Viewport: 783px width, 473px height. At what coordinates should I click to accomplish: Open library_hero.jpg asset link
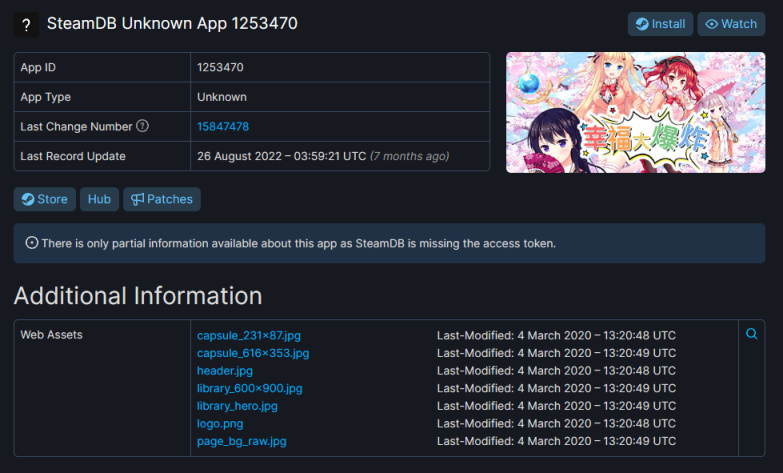tap(237, 406)
